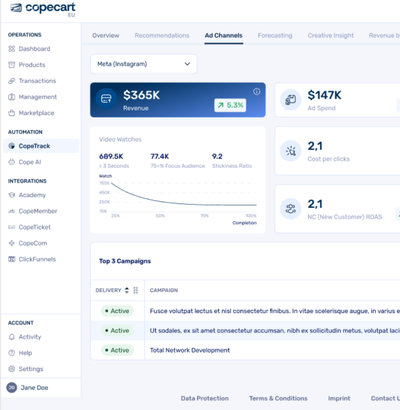Viewport: 400px width, 410px height.
Task: Click the 77.4K focus audience value
Action: (160, 156)
